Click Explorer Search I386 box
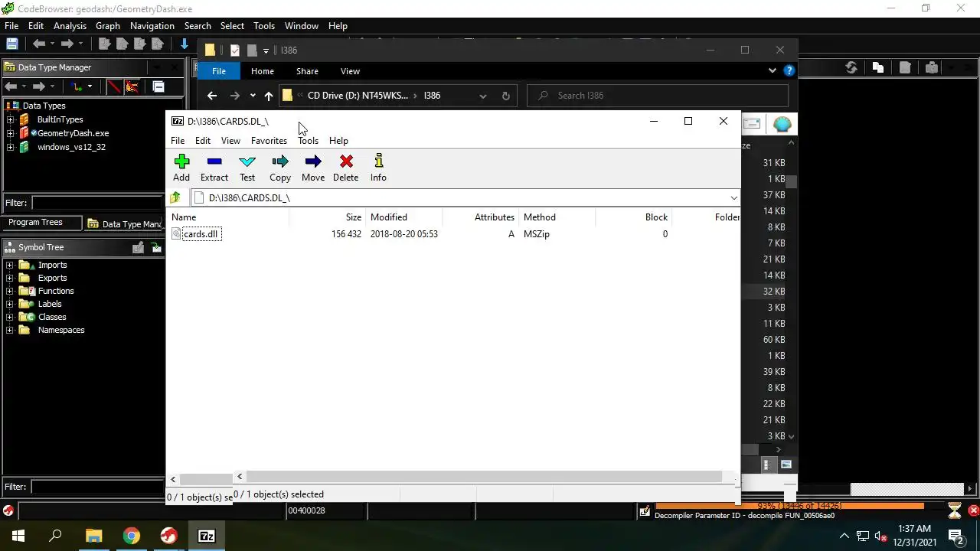Screen dimensions: 980x551 (x=658, y=96)
